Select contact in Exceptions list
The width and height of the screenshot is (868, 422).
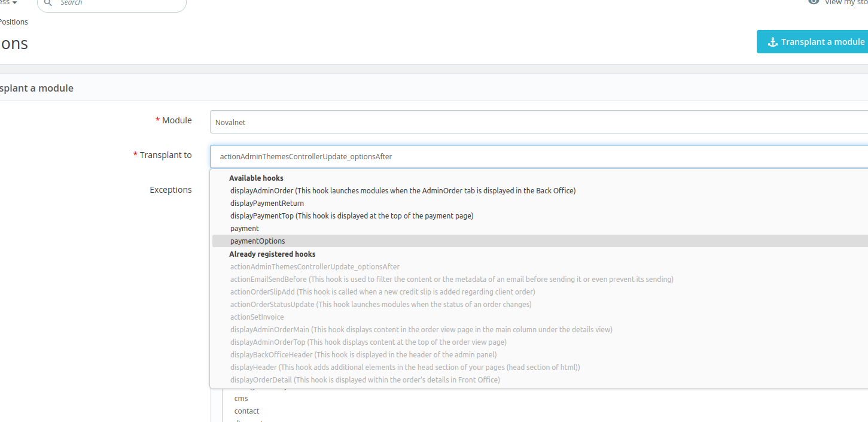pos(246,411)
